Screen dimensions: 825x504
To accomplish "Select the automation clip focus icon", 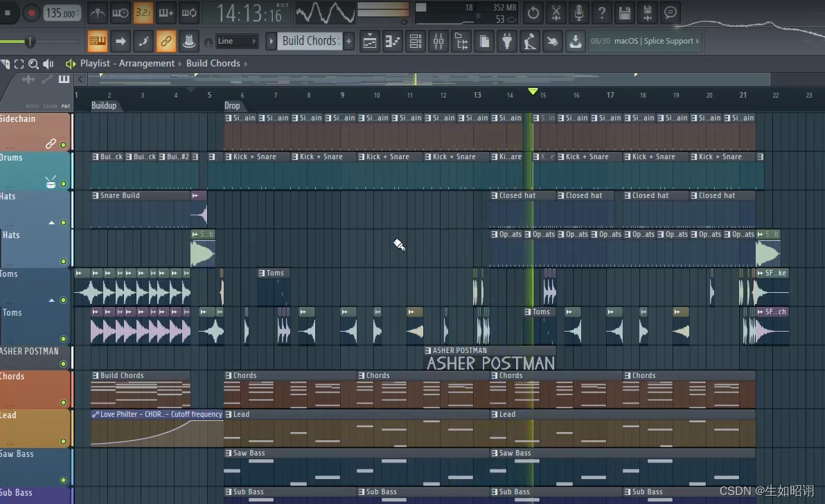I will tap(47, 80).
